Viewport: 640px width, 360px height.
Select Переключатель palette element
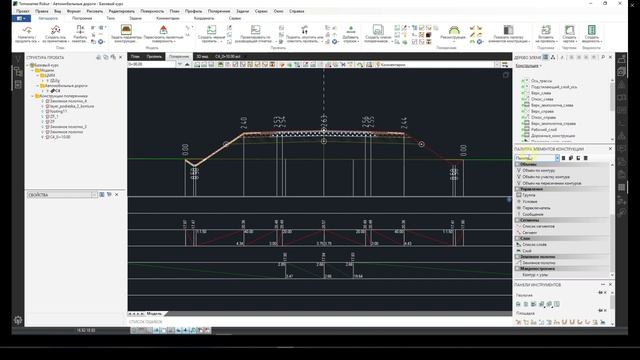[x=536, y=208]
